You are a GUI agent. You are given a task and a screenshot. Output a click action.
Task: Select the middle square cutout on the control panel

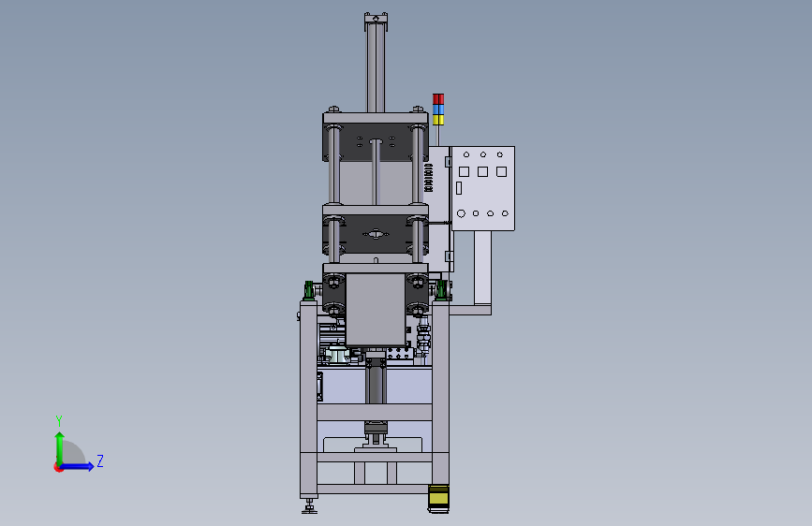482,171
